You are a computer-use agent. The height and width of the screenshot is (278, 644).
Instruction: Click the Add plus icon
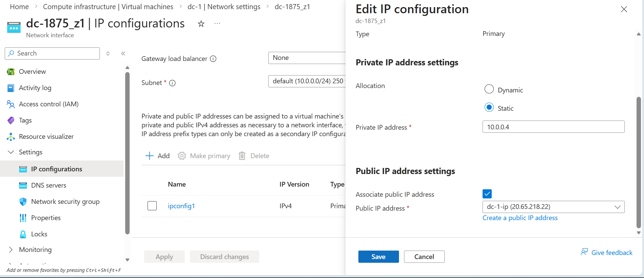point(149,156)
